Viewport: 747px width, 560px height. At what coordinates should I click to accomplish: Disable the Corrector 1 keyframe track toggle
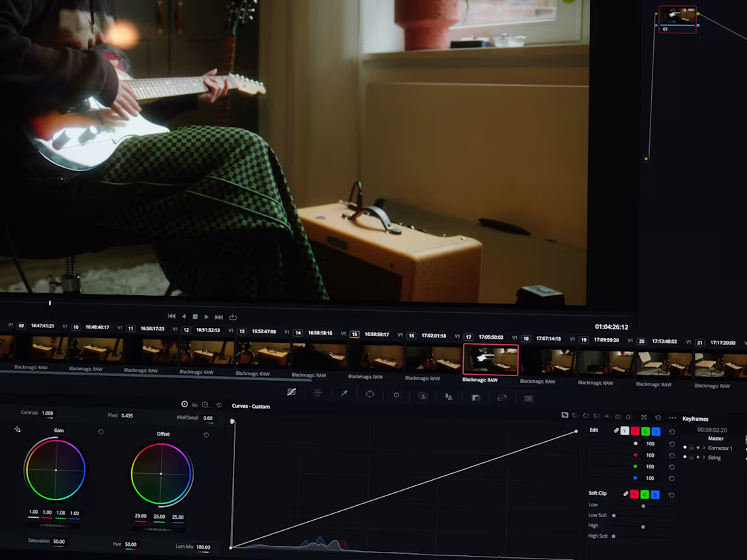[x=685, y=448]
